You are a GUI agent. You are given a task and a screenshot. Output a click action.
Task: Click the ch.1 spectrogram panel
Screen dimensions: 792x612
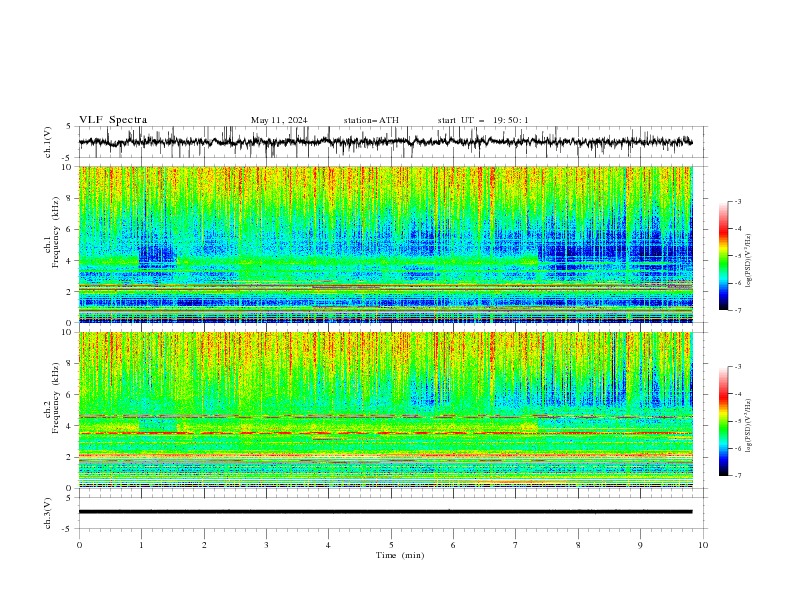[x=386, y=244]
